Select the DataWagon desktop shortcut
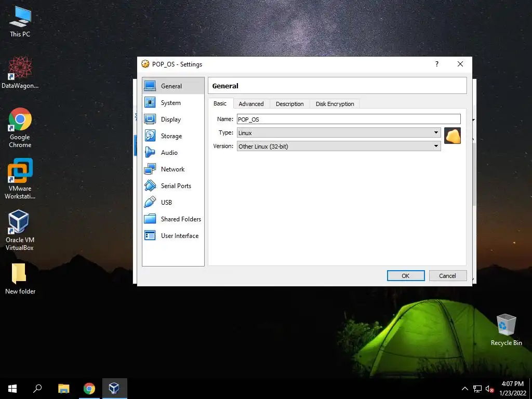Screen dimensions: 532x399 coord(20,73)
